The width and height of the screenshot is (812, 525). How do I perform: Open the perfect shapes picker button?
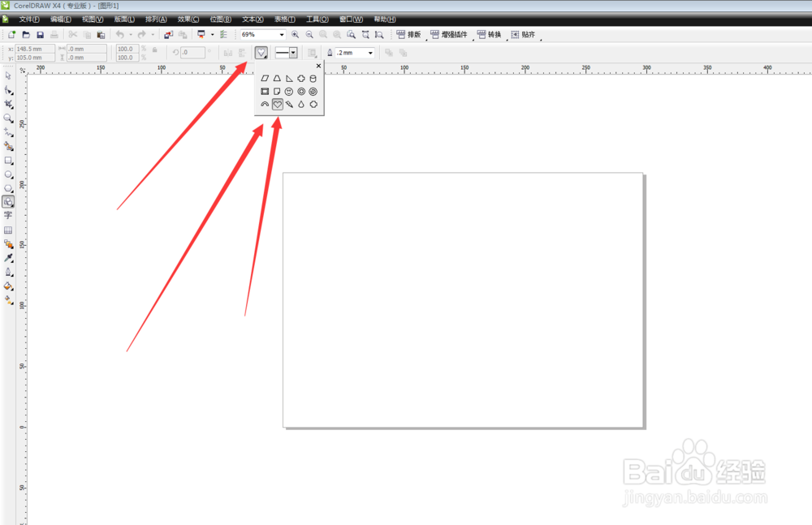coord(261,53)
